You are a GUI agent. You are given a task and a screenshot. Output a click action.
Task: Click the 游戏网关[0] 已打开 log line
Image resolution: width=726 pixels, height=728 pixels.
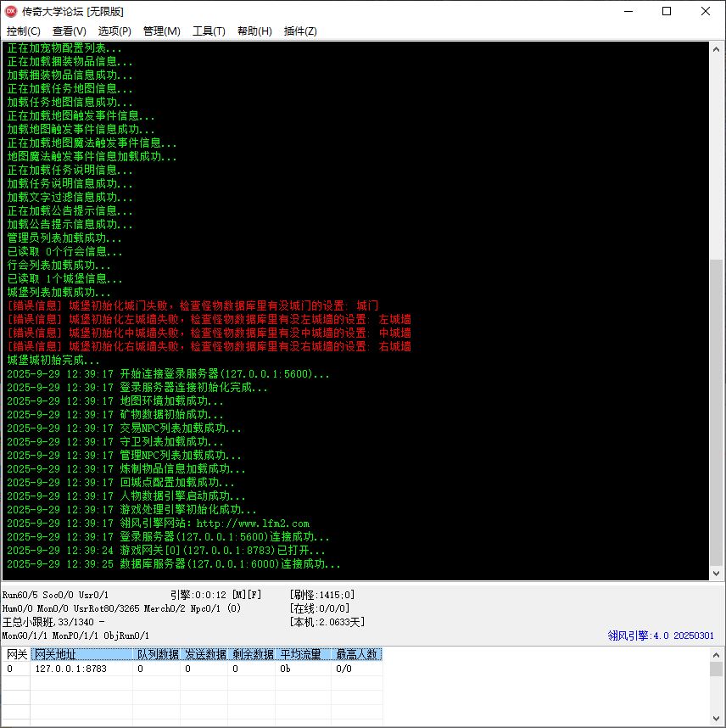coord(166,551)
